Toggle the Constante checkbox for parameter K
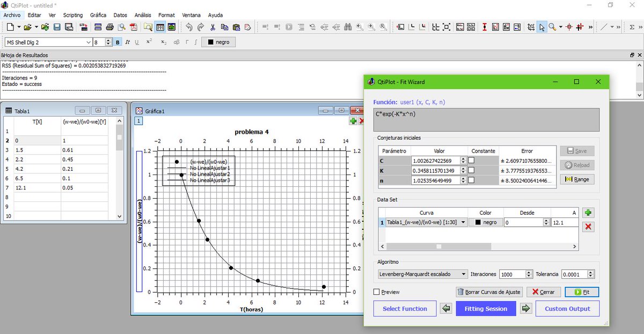This screenshot has height=334, width=644. coord(471,171)
